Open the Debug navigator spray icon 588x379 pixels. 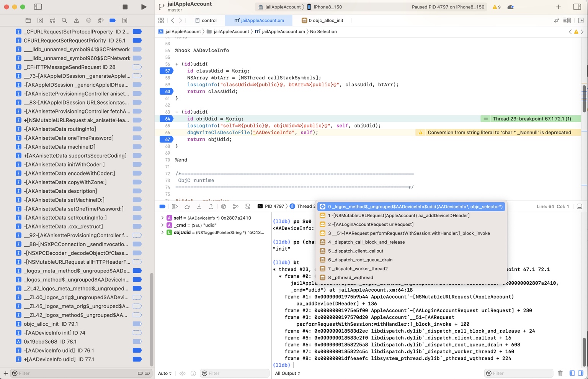point(100,20)
